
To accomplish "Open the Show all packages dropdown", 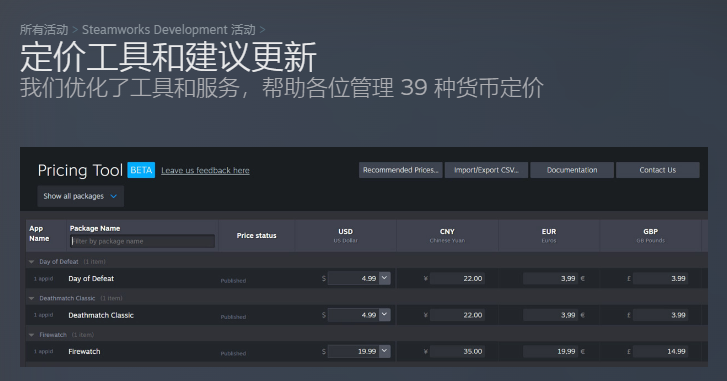I will click(81, 196).
